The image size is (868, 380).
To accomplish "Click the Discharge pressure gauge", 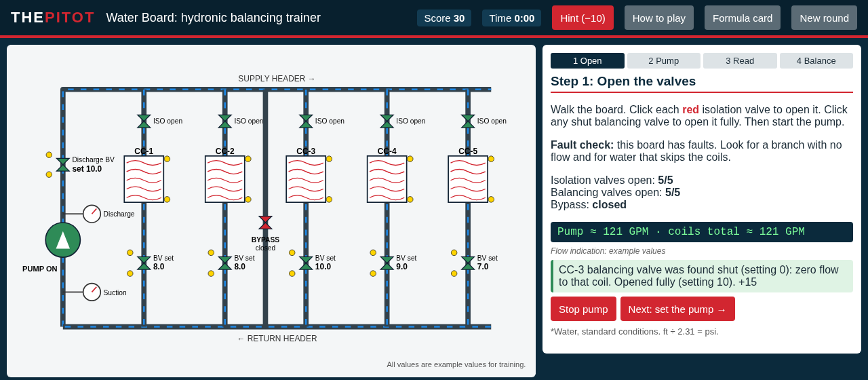I will tap(92, 214).
